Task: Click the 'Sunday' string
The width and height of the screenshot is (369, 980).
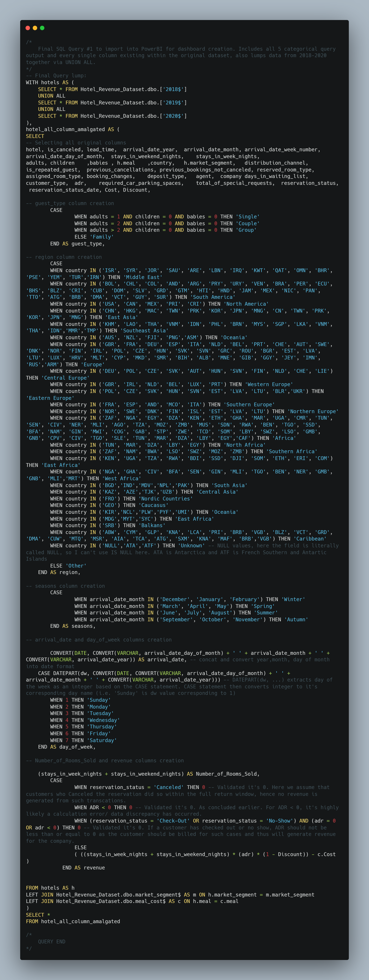Action: click(99, 700)
